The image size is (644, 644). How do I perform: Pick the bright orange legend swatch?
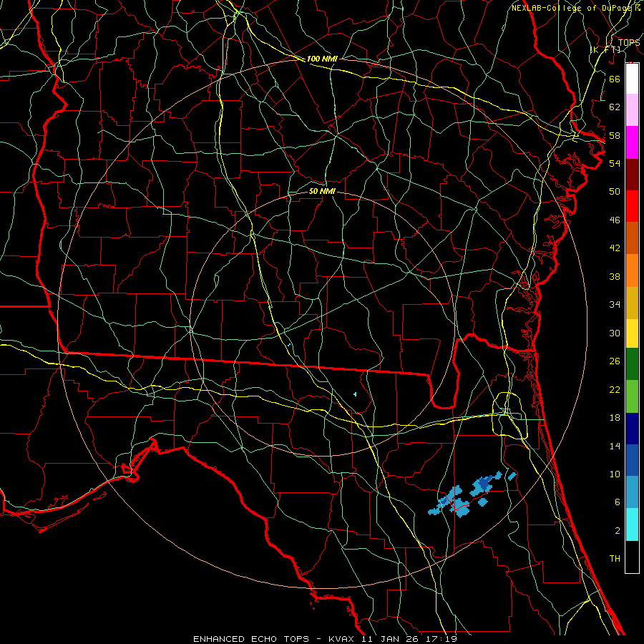[632, 270]
